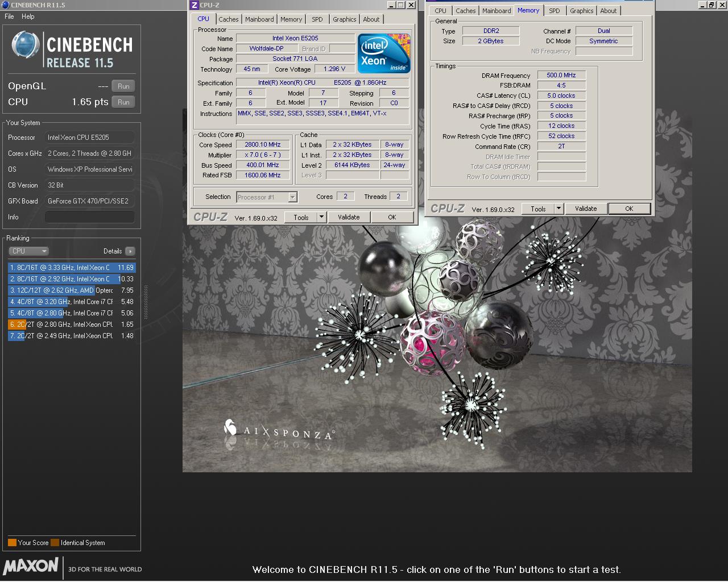Click the Intel Xeon E5205 name field
Image resolution: width=728 pixels, height=582 pixels.
point(295,38)
